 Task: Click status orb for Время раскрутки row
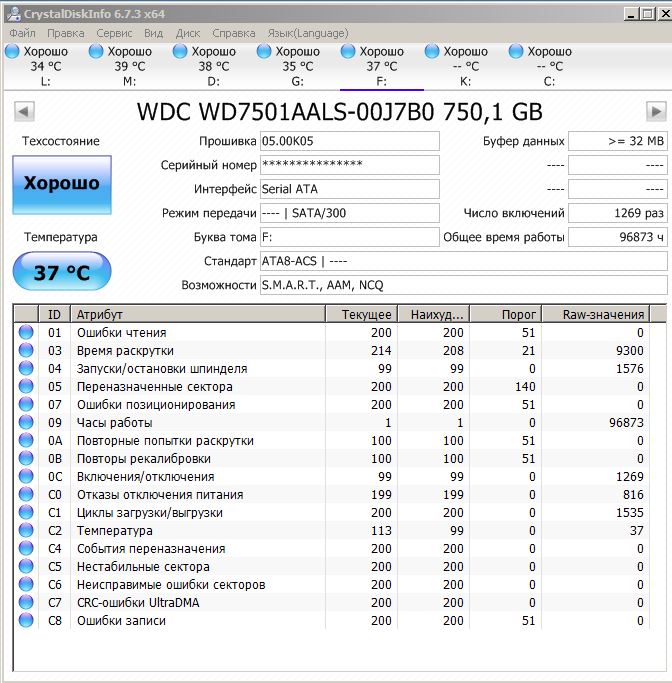pyautogui.click(x=26, y=350)
